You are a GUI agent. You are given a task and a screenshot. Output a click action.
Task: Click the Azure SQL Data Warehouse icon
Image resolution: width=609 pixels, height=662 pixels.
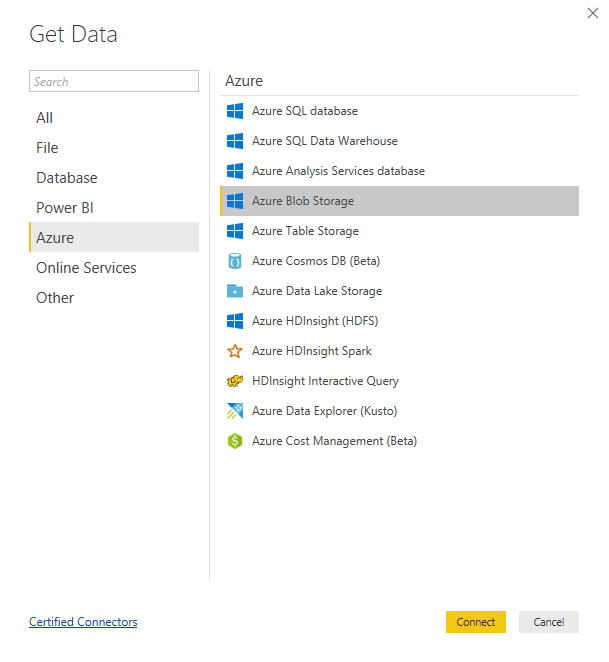235,141
